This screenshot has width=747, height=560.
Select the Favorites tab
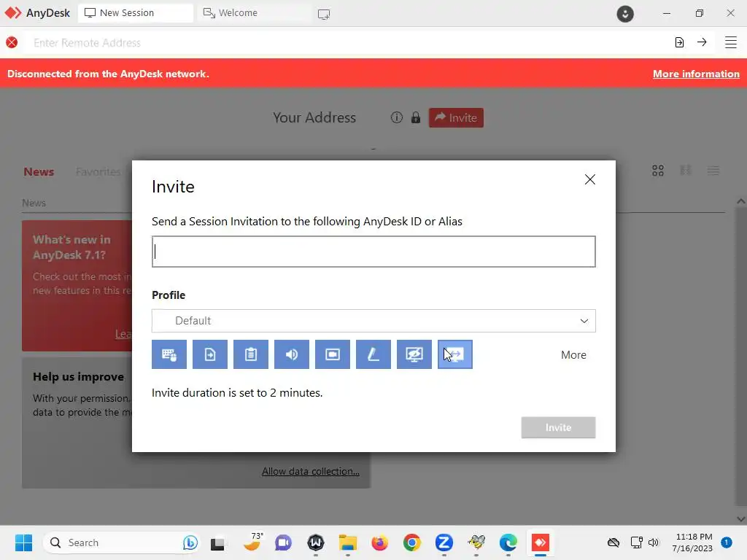[98, 171]
